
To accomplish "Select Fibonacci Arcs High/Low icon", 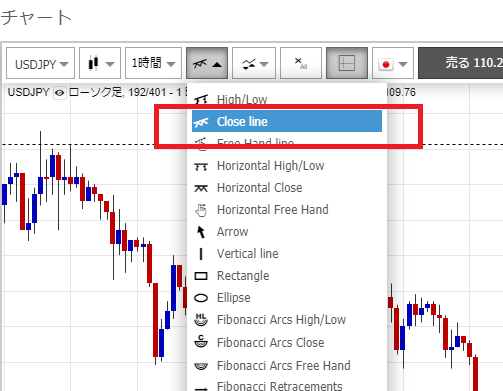I will pos(201,320).
